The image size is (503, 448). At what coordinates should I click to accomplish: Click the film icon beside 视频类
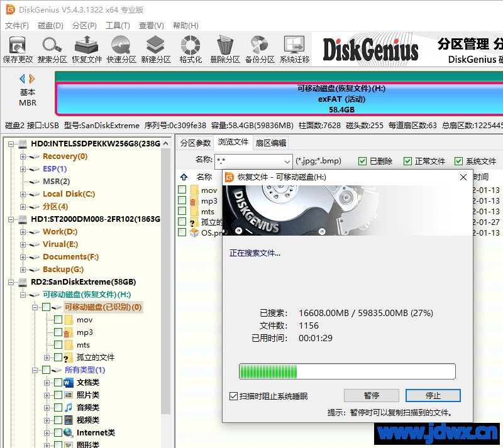(x=68, y=420)
